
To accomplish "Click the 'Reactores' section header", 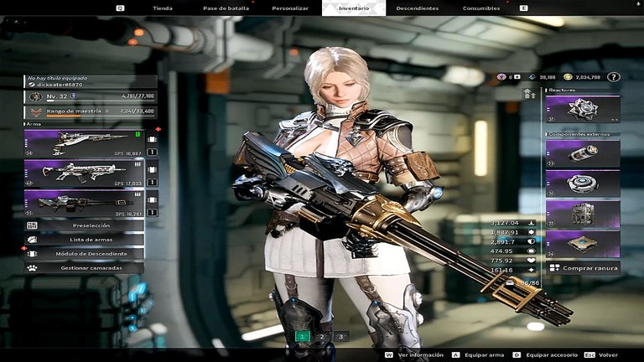I will click(x=562, y=90).
